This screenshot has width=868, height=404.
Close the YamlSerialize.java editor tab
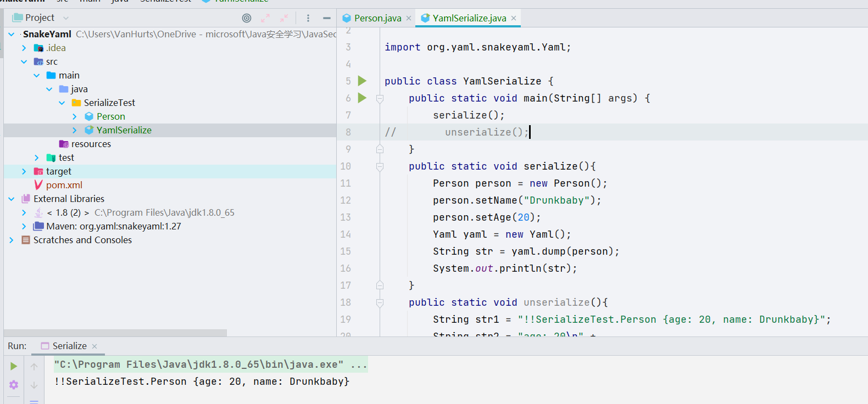(514, 18)
